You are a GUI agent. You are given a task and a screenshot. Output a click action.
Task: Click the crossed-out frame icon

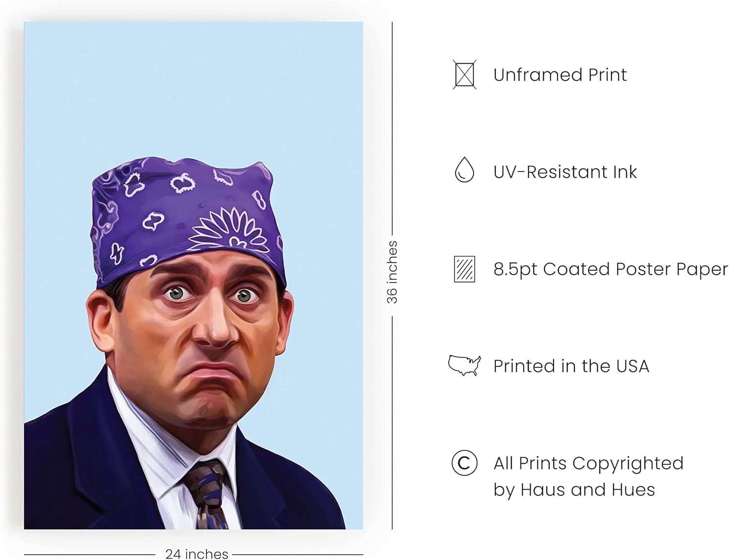coord(465,74)
